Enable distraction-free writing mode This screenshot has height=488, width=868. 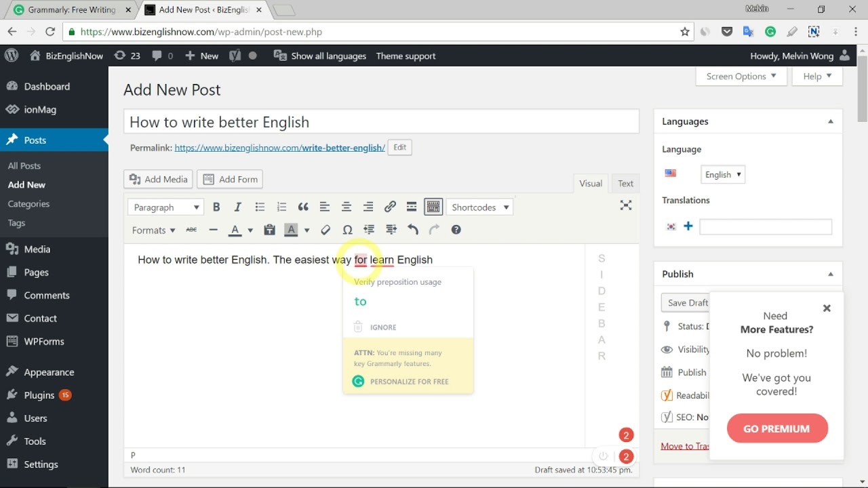click(626, 205)
